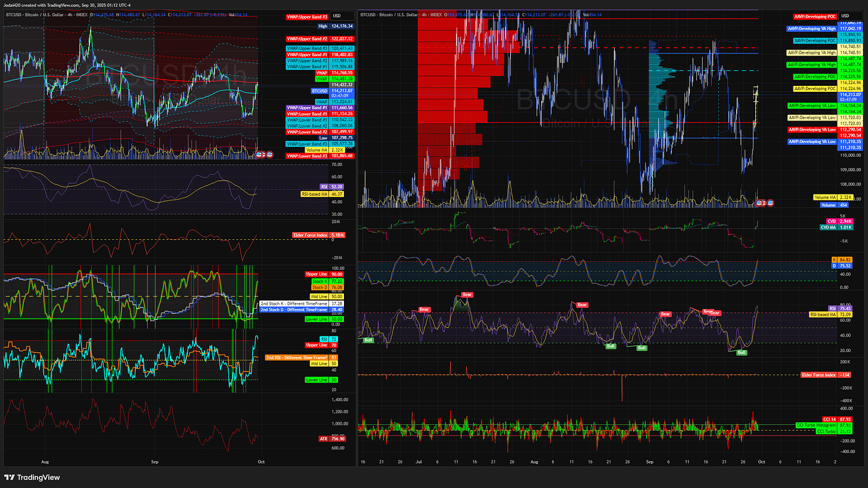This screenshot has width=868, height=488.
Task: Click the VWAP:Upper Band #2 122,037.12 label
Action: [x=320, y=39]
